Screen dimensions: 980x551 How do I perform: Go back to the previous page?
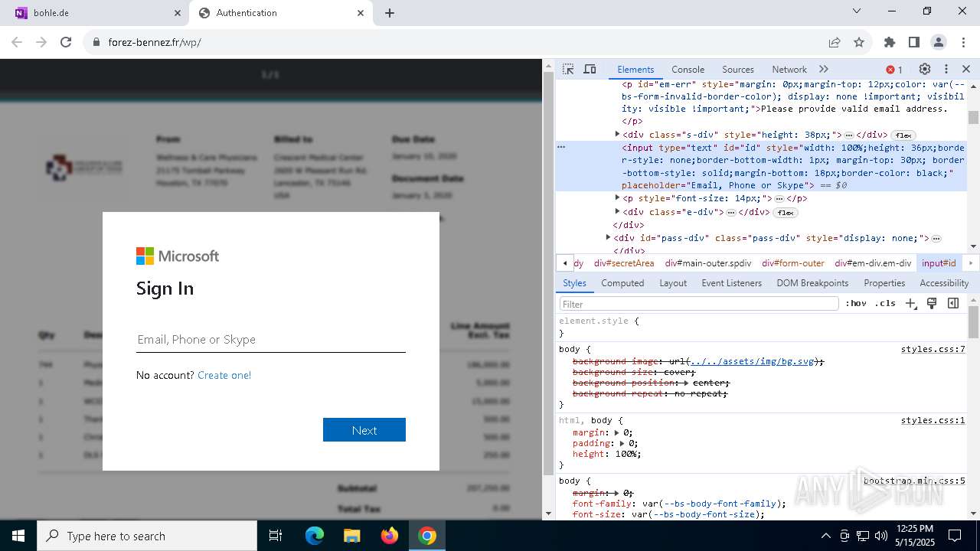(17, 42)
